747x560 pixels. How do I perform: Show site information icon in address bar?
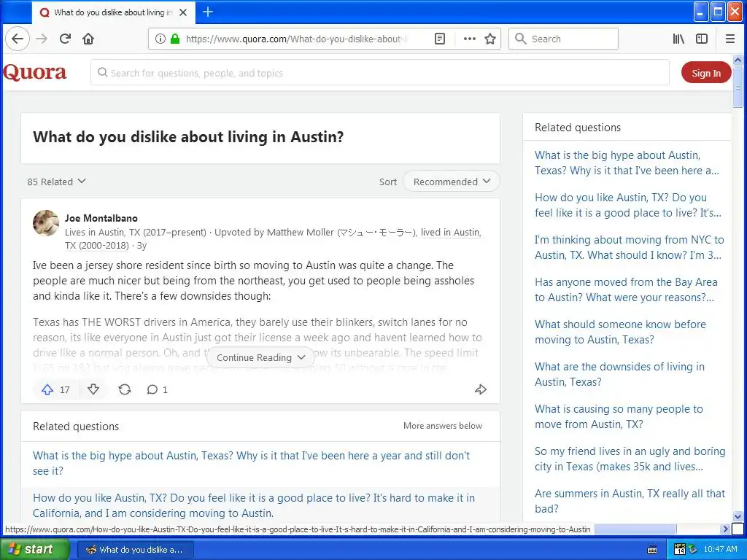click(x=160, y=39)
